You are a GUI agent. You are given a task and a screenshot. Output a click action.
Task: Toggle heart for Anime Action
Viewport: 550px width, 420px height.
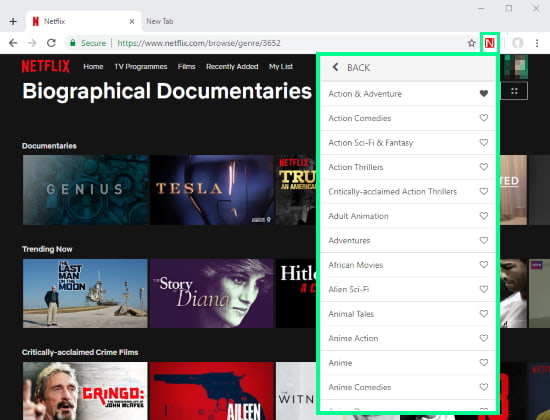484,338
